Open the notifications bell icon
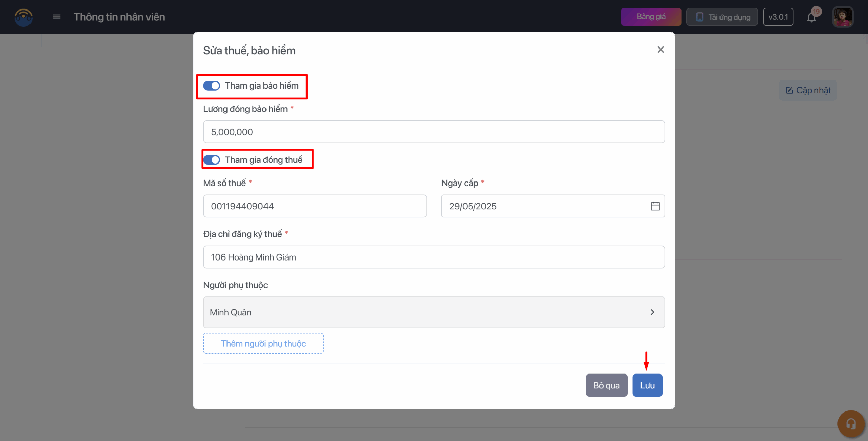The width and height of the screenshot is (868, 441). [811, 17]
